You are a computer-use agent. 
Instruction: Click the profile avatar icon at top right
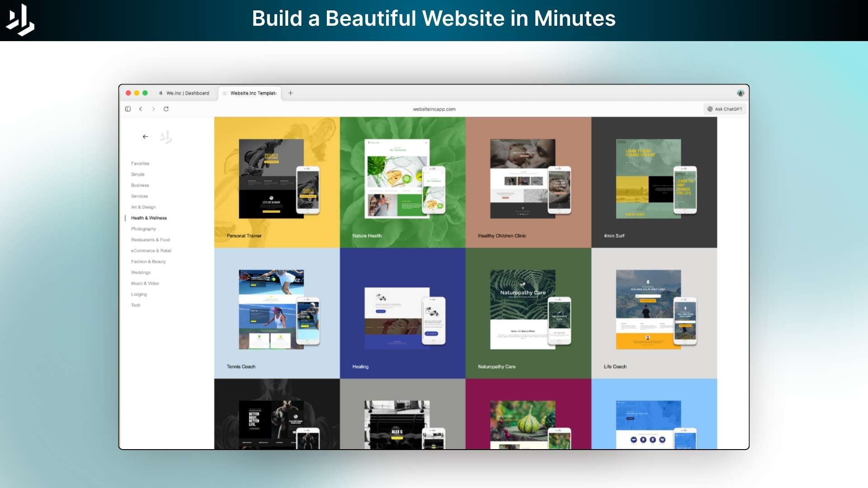pos(741,93)
